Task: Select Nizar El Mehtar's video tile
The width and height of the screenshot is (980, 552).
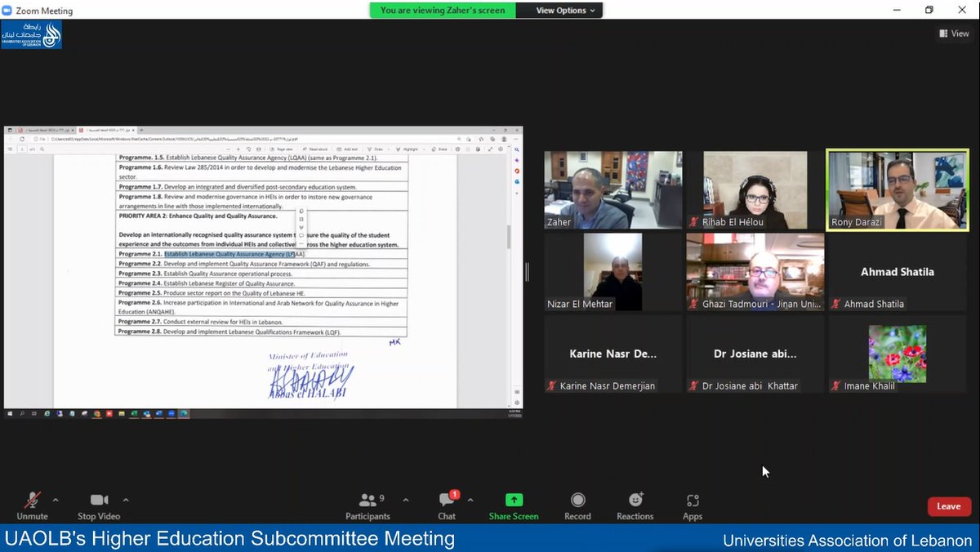Action: click(613, 272)
